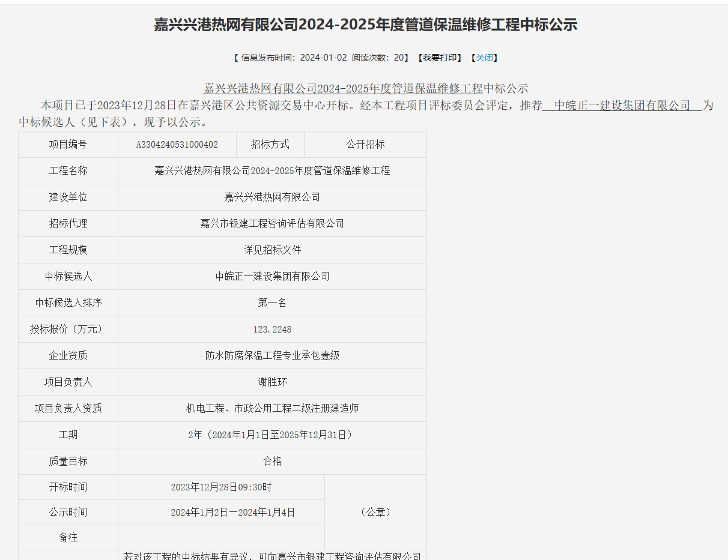Click the 关闭 close link

(484, 58)
